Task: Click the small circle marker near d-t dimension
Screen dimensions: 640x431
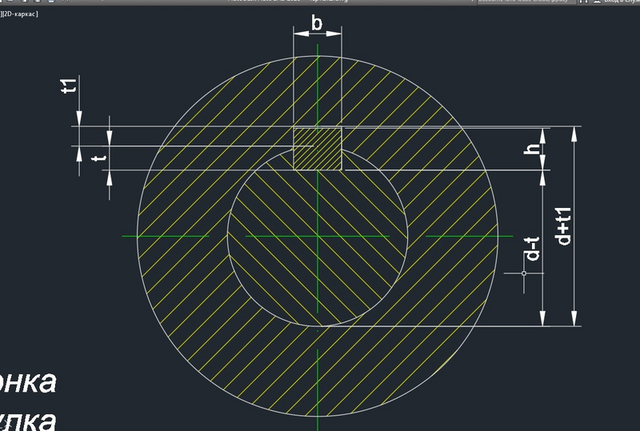Action: point(524,273)
